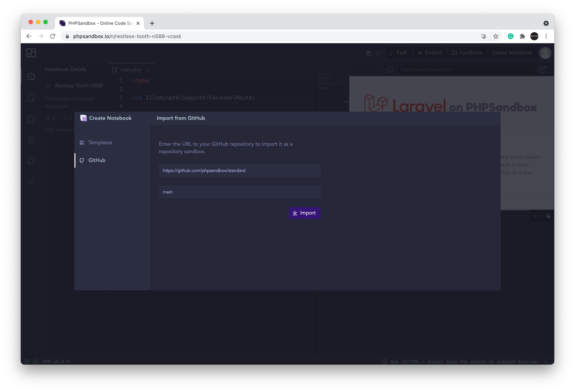Image resolution: width=575 pixels, height=392 pixels.
Task: Switch to the Templates tab
Action: [x=100, y=142]
